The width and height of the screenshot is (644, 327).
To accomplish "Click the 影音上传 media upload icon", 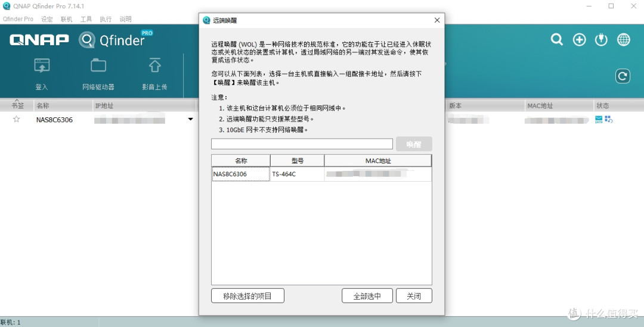I will [155, 66].
